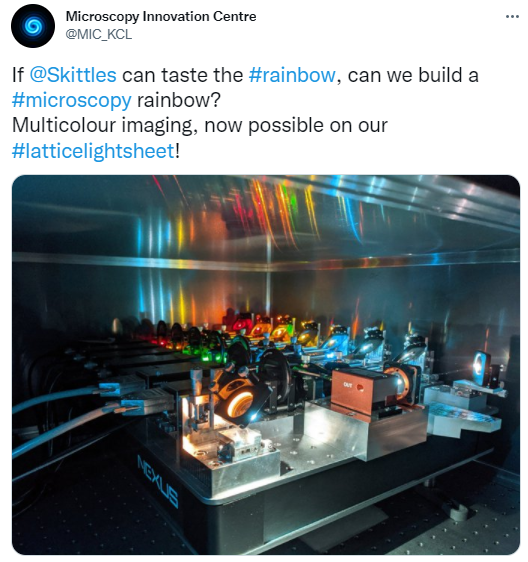This screenshot has width=528, height=562.
Task: Follow the #rainbow hashtag
Action: (x=292, y=75)
